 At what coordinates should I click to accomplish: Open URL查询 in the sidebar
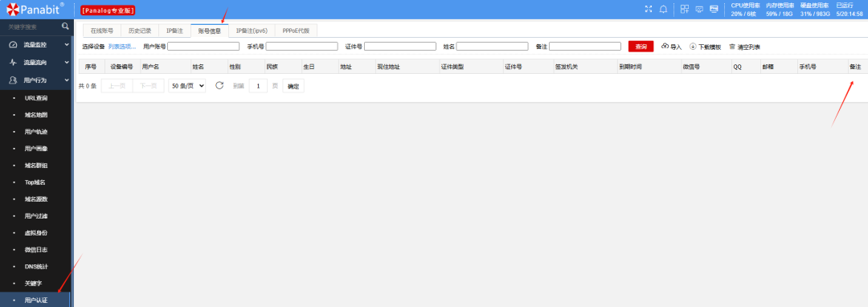(x=36, y=99)
